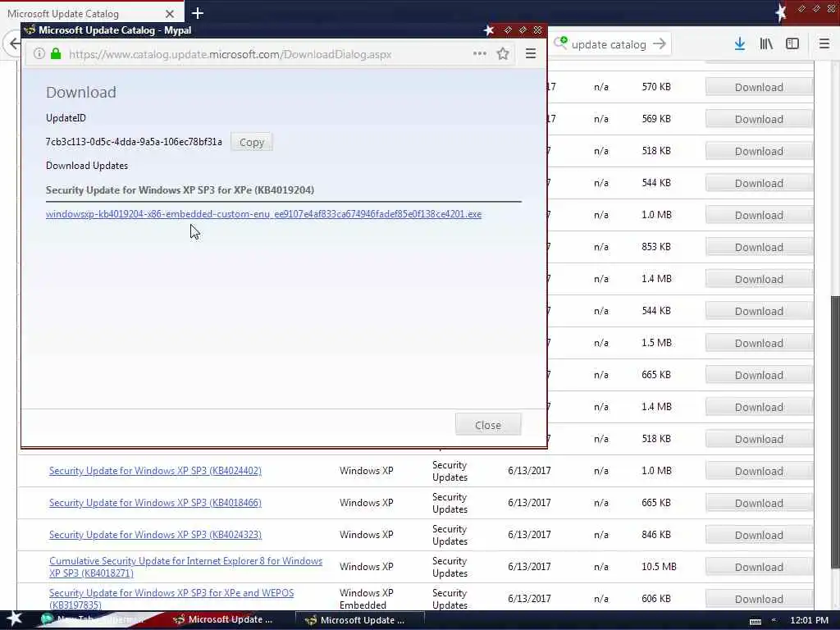Open Security Update XPe and WEPOS KB3197835 link
Image resolution: width=840 pixels, height=630 pixels.
tap(171, 599)
